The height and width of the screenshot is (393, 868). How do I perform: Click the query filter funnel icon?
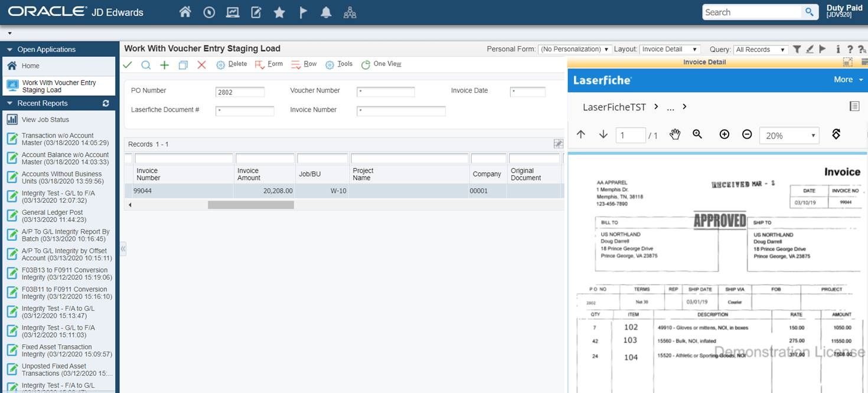(x=797, y=49)
